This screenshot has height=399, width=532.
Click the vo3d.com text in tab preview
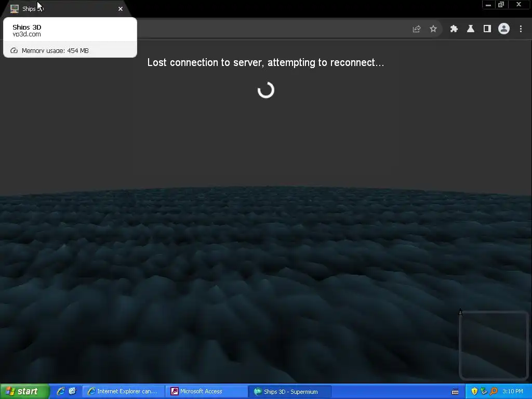(27, 34)
